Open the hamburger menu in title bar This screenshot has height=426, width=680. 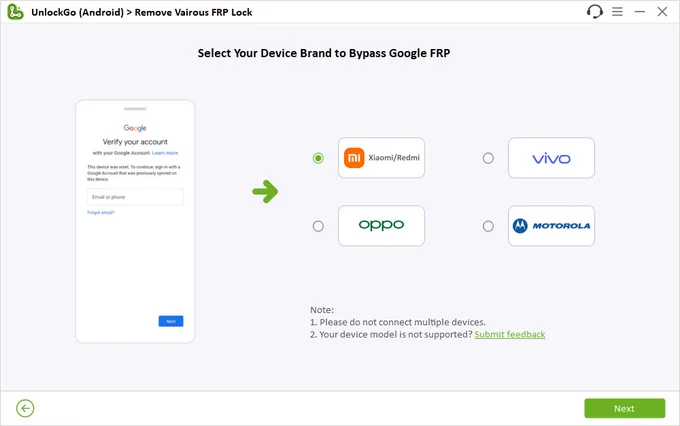click(x=617, y=12)
